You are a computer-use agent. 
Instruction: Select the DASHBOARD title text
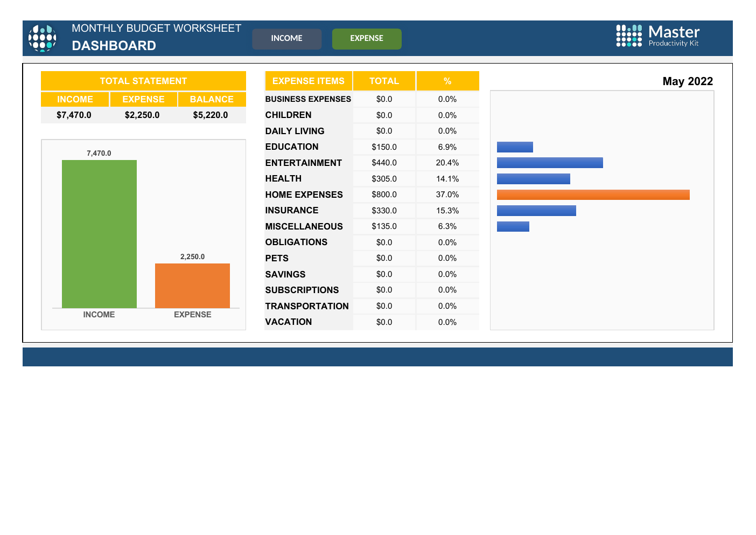(x=114, y=46)
